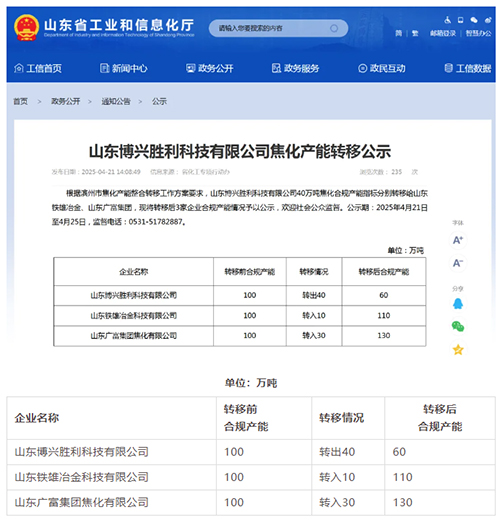Open 政务公开 nav item
This screenshot has height=525, width=500.
click(210, 68)
